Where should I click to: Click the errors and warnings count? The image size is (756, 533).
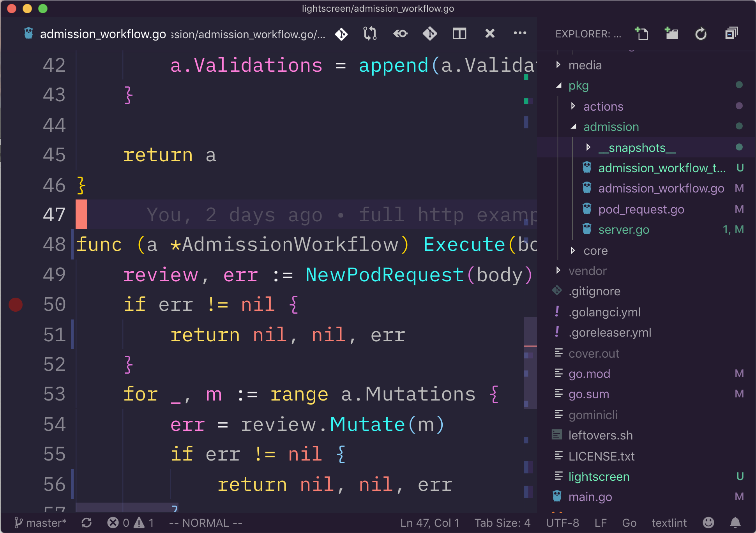pos(131,523)
